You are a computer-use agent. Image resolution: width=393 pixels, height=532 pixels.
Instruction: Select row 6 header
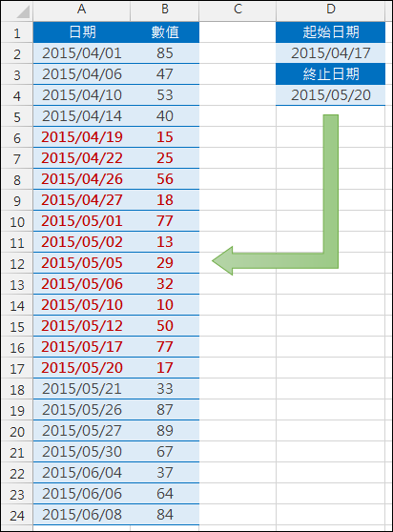(17, 137)
